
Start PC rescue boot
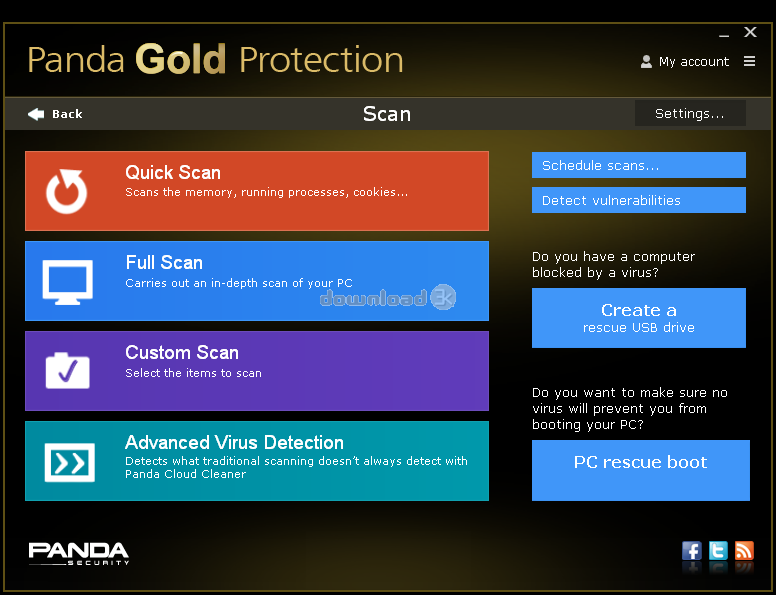pos(640,470)
